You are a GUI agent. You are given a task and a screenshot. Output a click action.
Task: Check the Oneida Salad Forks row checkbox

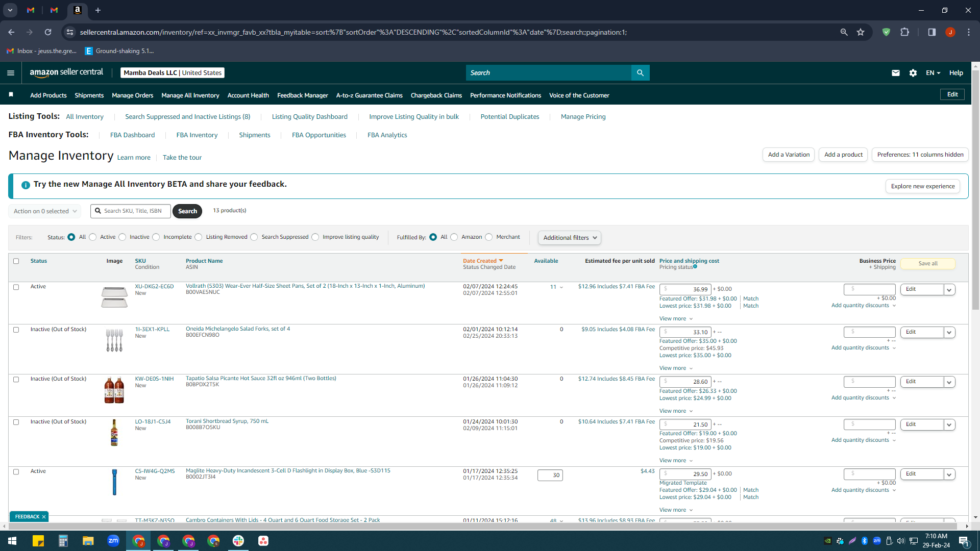pos(16,330)
